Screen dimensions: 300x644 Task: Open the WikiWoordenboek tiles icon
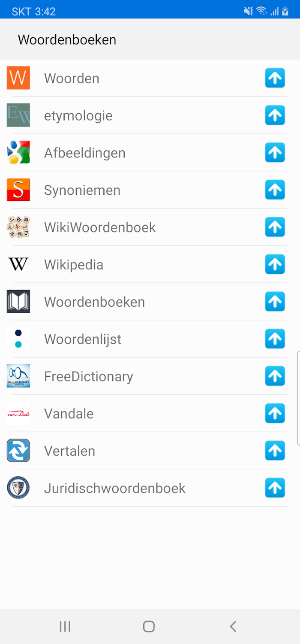[x=18, y=227]
